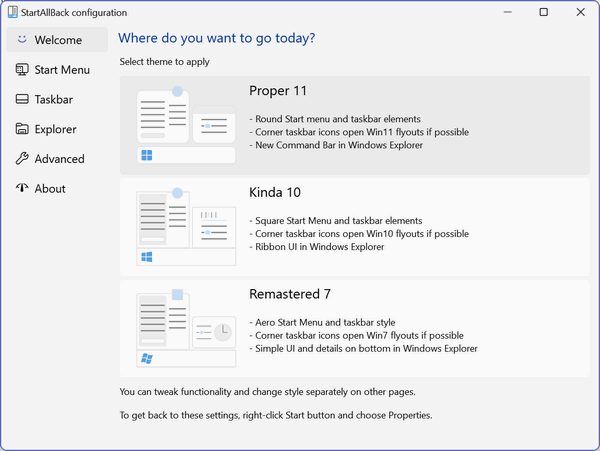This screenshot has width=600, height=451.
Task: Click Windows 10 logo in Kinda 10 preview
Action: pyautogui.click(x=147, y=257)
